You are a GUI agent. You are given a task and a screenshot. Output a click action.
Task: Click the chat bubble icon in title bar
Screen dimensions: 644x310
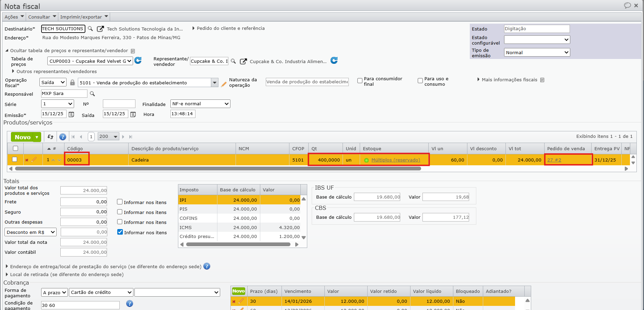[627, 5]
